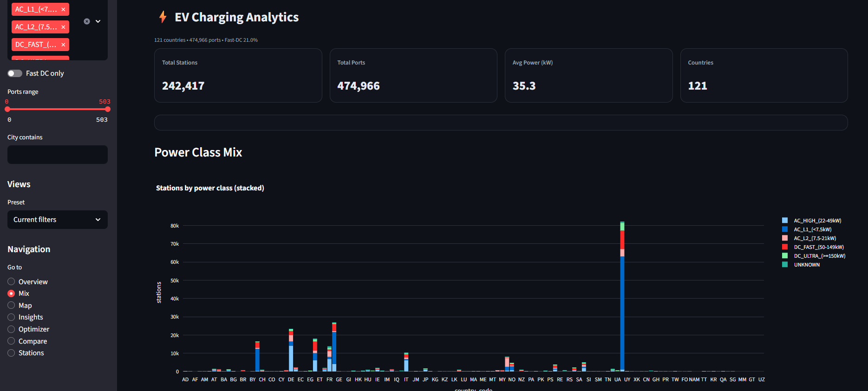Screen dimensions: 868x391
Task: Remove the AC_L2 filter tag
Action: coord(63,27)
